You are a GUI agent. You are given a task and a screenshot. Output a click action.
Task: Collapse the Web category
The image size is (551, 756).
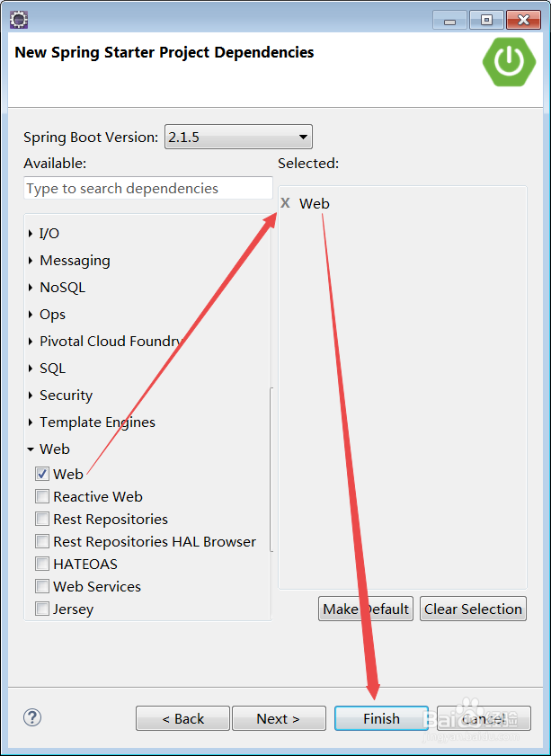[31, 449]
